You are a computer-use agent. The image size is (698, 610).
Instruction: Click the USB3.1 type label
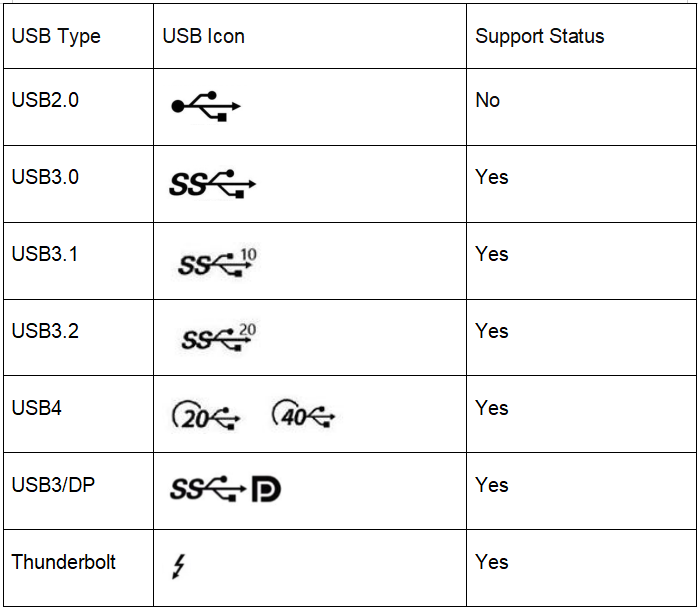tap(45, 254)
